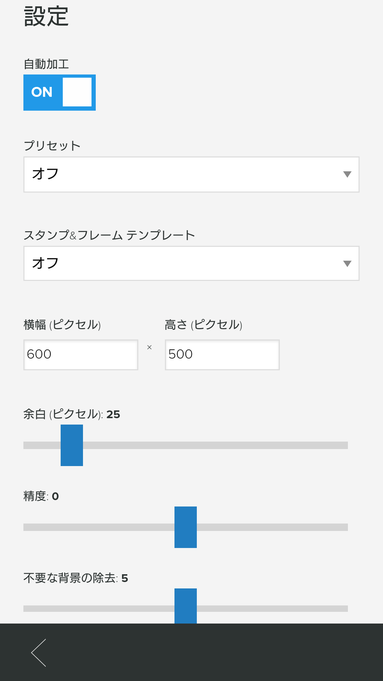This screenshot has height=681, width=383.
Task: Click the 高さ (ピクセル) label
Action: click(x=203, y=324)
